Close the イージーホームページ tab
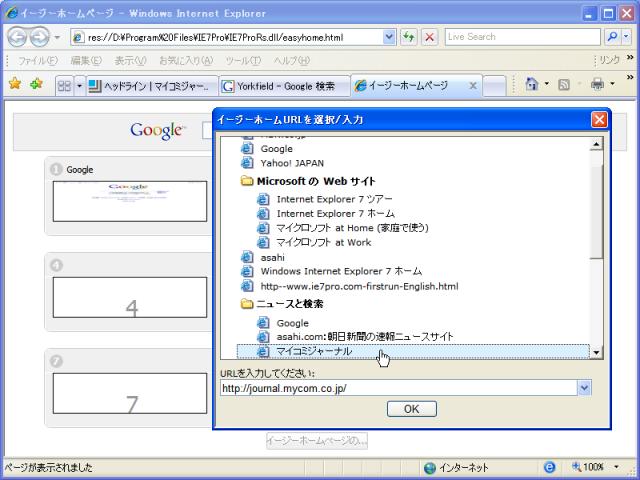Screen dimensions: 640x480 473,86
